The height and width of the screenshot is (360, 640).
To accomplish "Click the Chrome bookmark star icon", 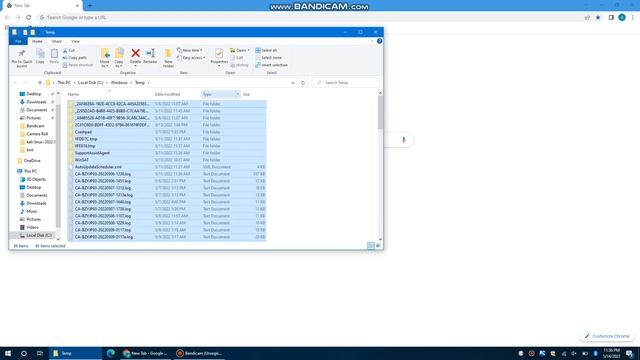I will coord(598,18).
